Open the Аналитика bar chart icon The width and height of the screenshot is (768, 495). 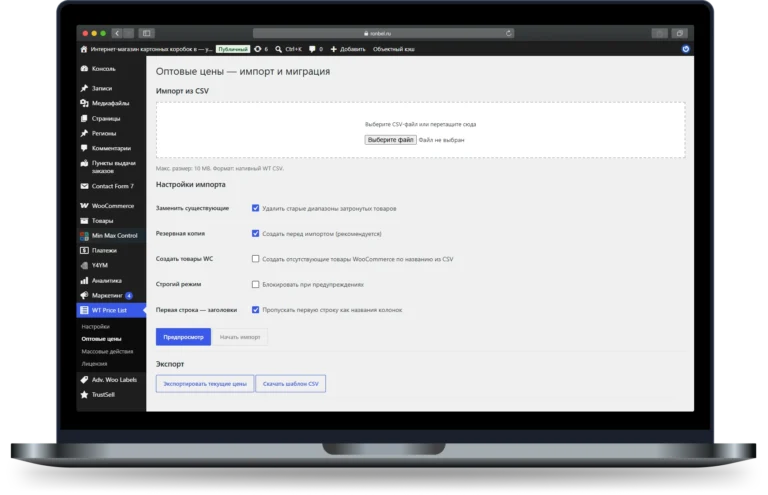point(84,281)
